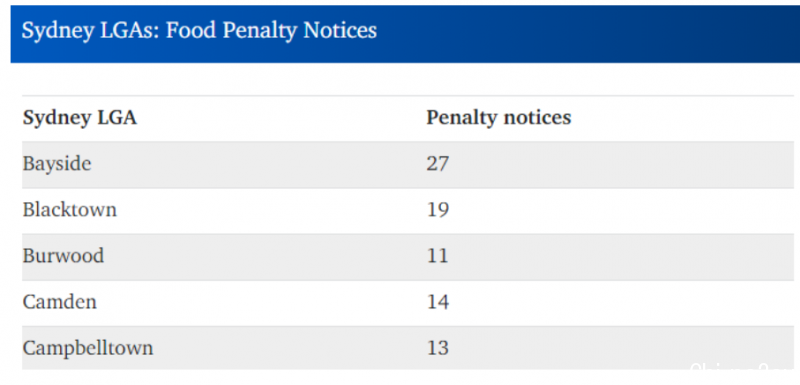Click the Blacktown row label
800x385 pixels.
pyautogui.click(x=70, y=210)
